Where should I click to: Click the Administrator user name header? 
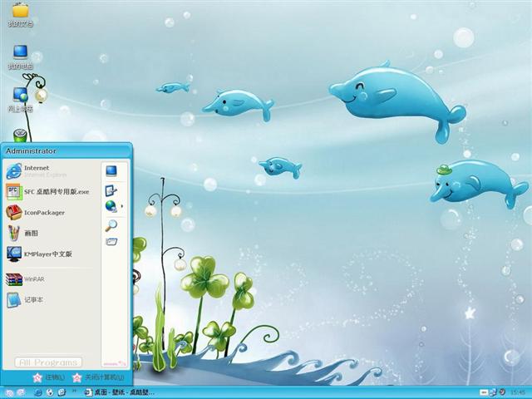click(x=31, y=151)
